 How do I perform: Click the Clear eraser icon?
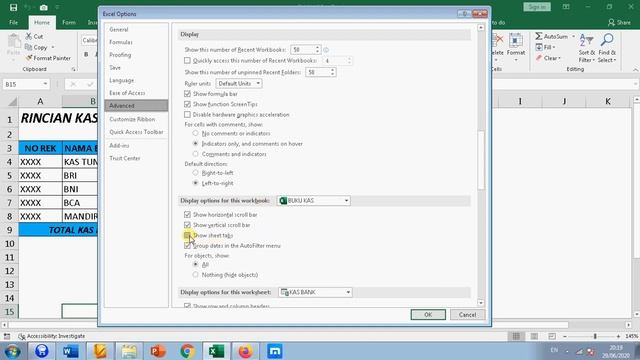pos(539,58)
